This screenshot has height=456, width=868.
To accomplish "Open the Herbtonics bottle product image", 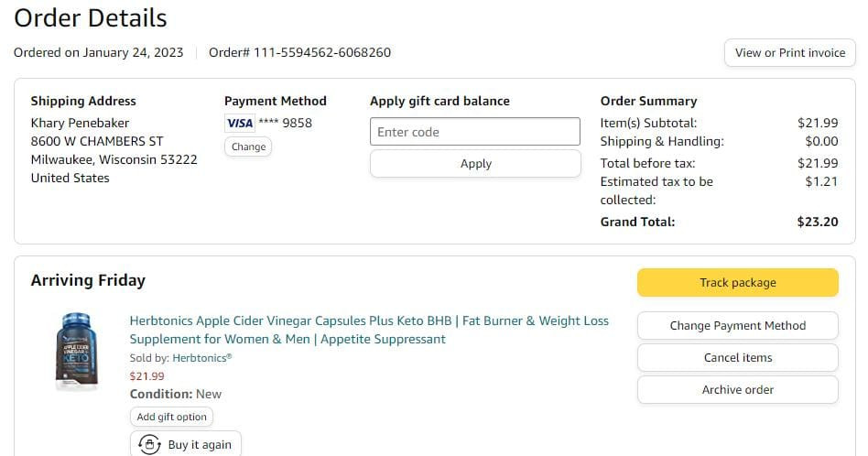I will click(x=77, y=353).
